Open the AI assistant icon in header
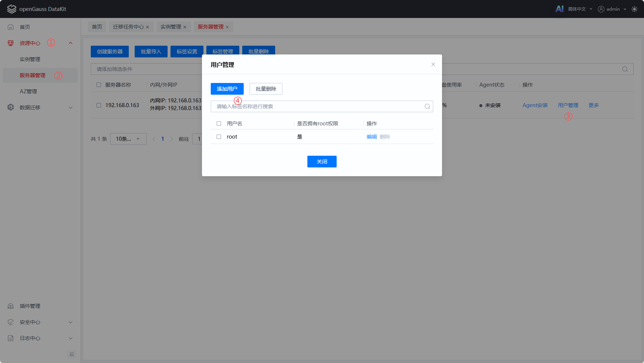644x363 pixels. [559, 9]
